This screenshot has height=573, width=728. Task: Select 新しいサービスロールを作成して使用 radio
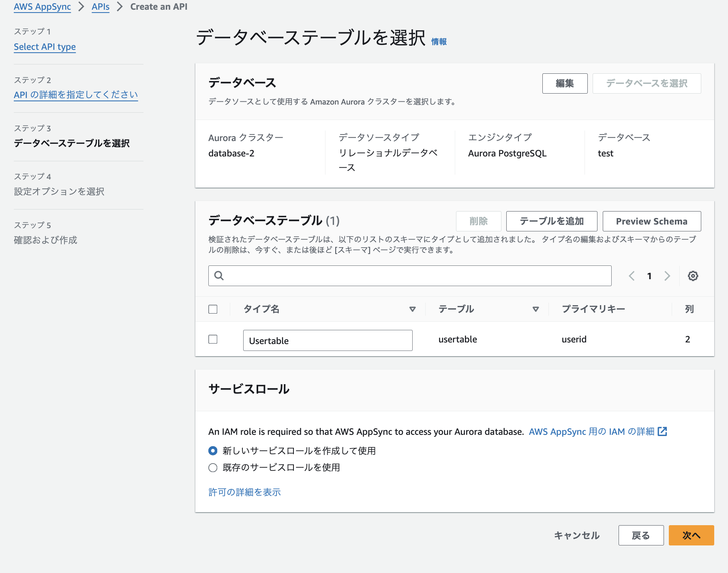[x=213, y=451]
